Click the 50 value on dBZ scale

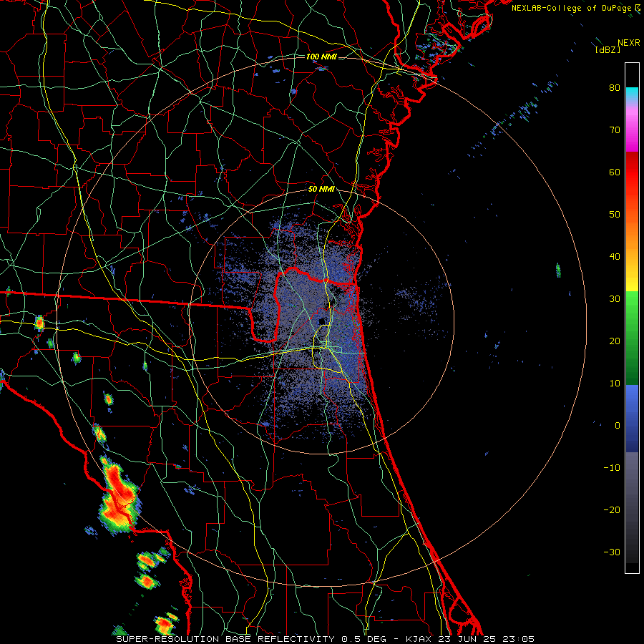coord(615,215)
